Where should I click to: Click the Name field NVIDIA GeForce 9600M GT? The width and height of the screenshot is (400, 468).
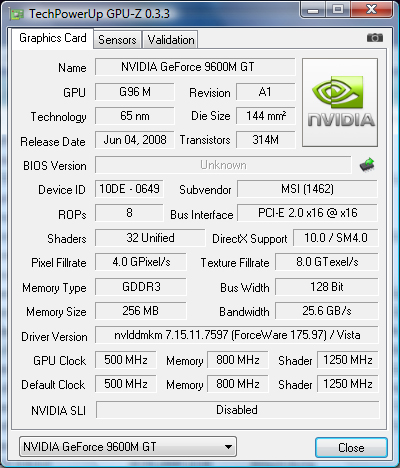(195, 67)
